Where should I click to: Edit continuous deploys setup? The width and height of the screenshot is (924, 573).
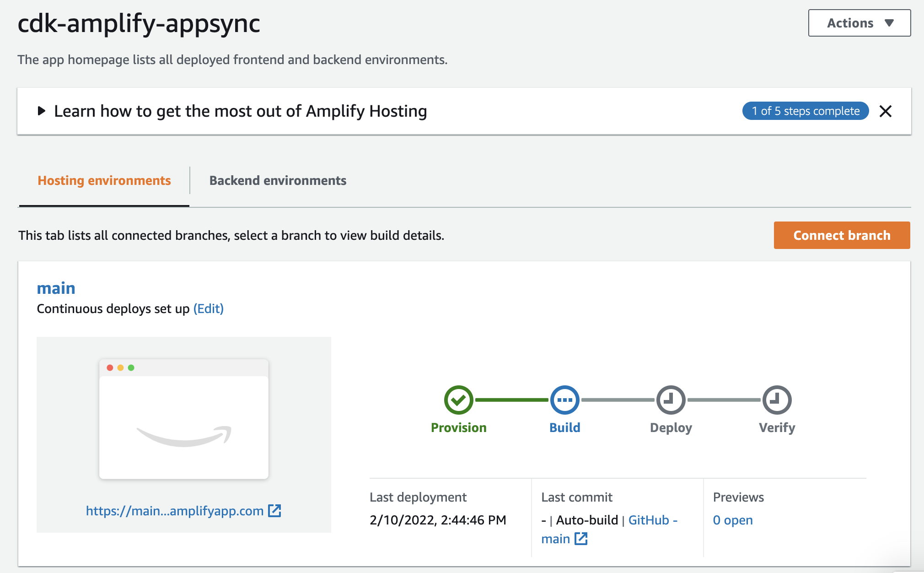pyautogui.click(x=209, y=308)
